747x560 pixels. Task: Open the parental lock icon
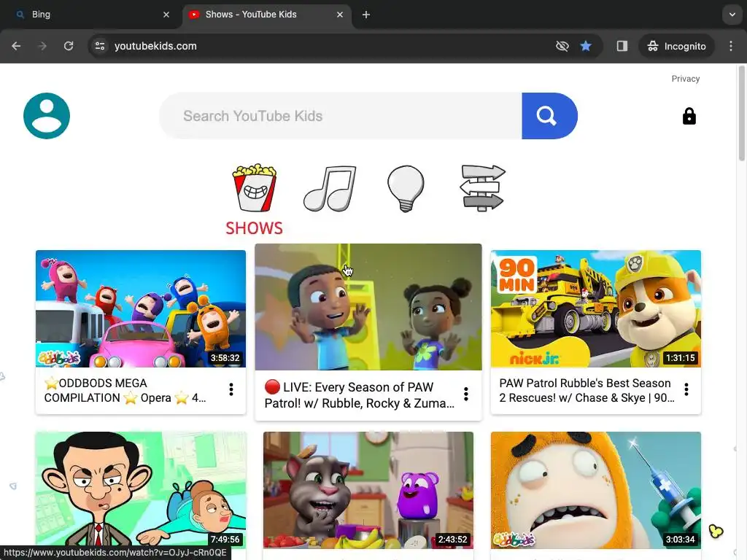689,116
